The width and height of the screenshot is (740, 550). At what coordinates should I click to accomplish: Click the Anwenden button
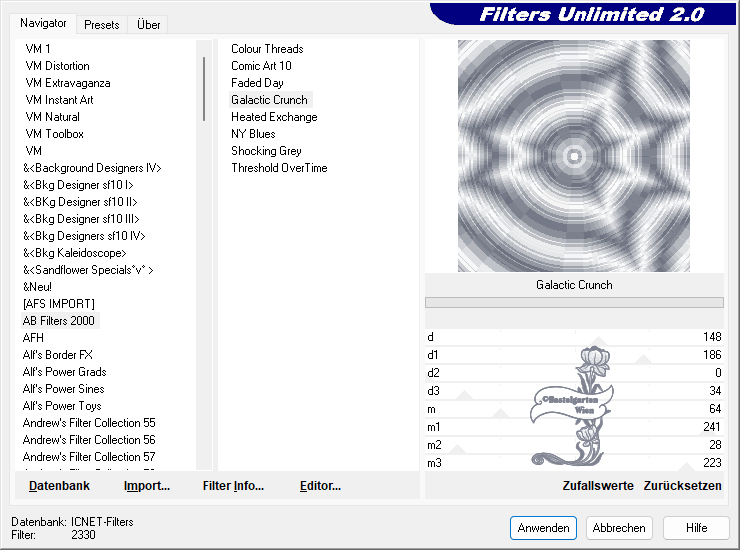point(543,527)
